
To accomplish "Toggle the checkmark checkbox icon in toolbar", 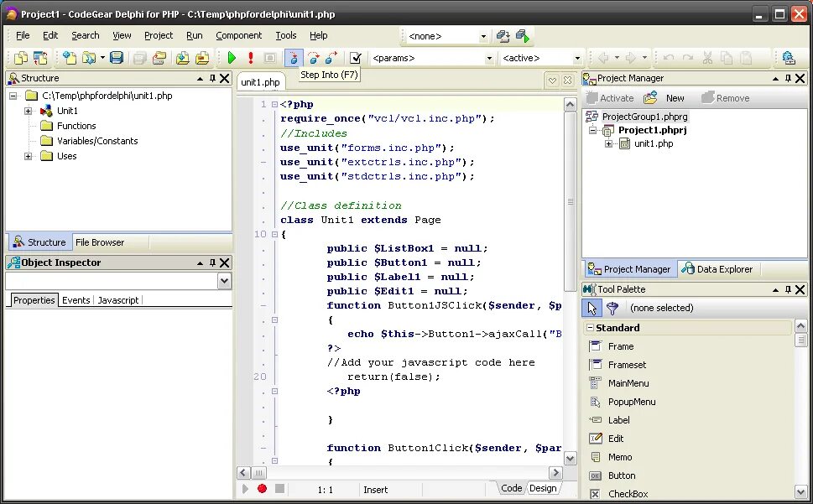I will 355,58.
